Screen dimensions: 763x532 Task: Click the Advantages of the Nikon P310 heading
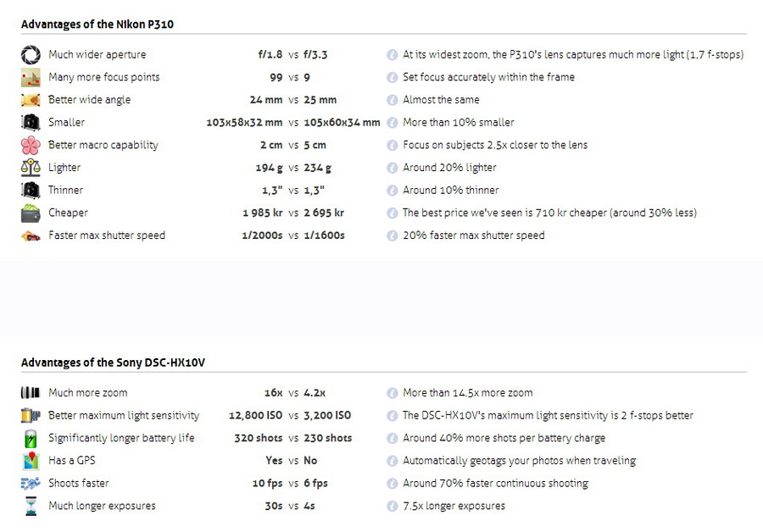[x=97, y=24]
